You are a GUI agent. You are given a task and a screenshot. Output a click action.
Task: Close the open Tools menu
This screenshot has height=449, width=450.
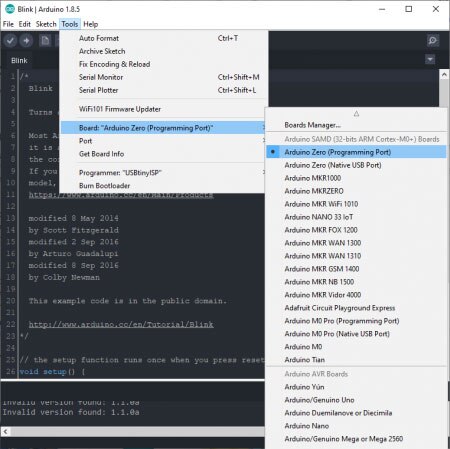(70, 24)
